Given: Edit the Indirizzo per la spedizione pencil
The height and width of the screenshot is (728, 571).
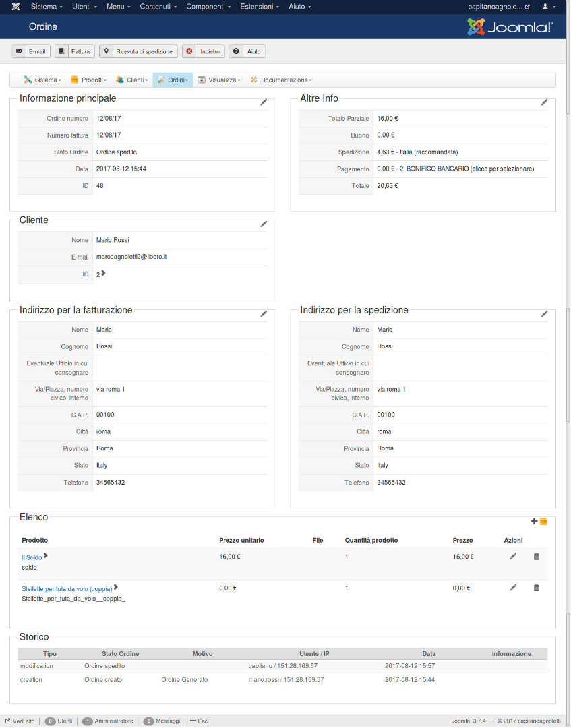Looking at the screenshot, I should 544,314.
